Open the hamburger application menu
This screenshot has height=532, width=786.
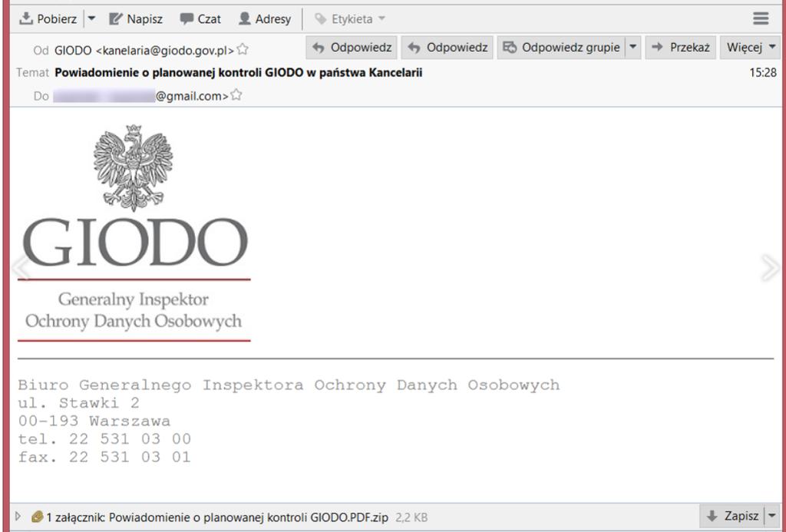pos(761,18)
